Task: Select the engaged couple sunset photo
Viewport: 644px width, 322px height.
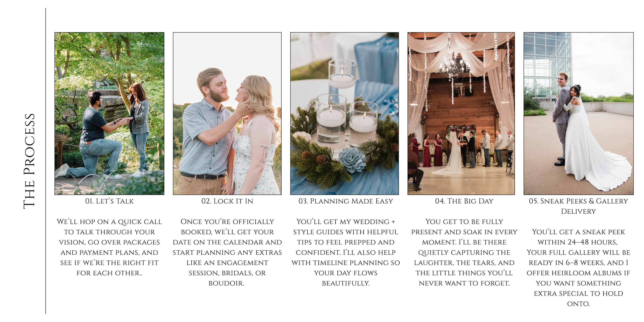Action: pyautogui.click(x=227, y=113)
